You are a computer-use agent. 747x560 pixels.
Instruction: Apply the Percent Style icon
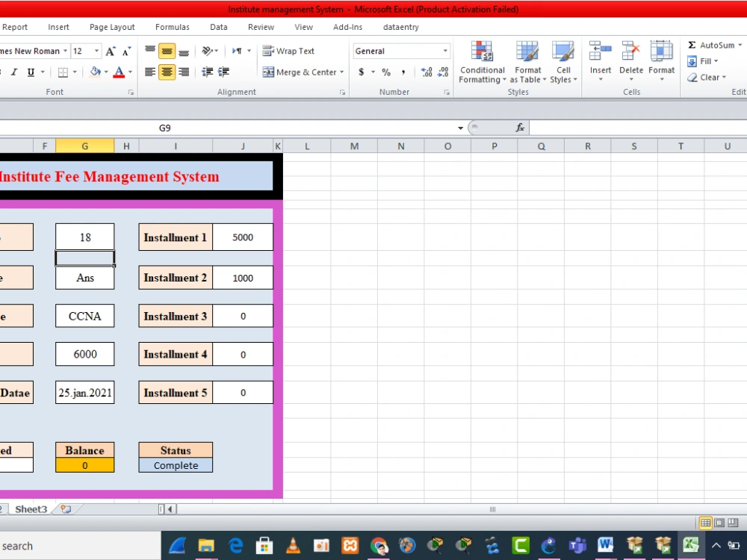coord(386,72)
